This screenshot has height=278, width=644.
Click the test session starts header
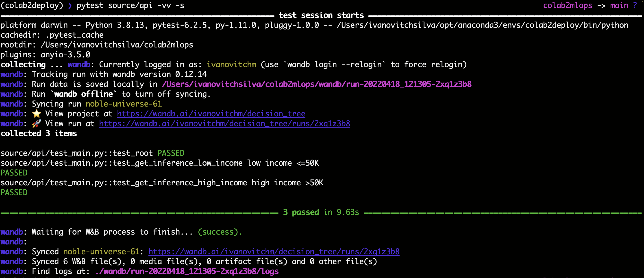pos(321,15)
